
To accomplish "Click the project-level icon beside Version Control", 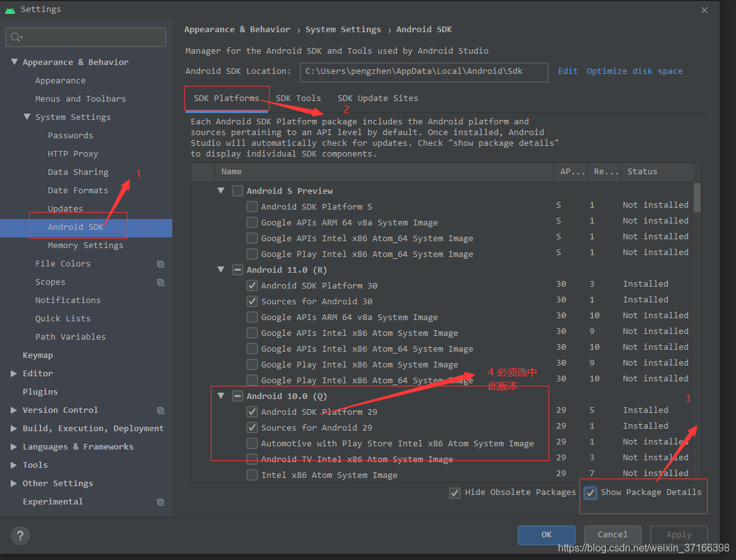I will pyautogui.click(x=160, y=411).
